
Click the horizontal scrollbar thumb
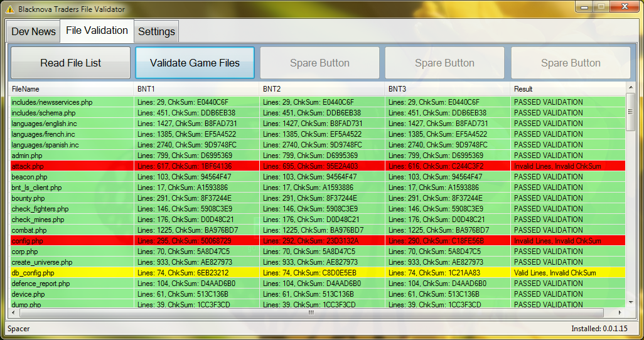(311, 312)
